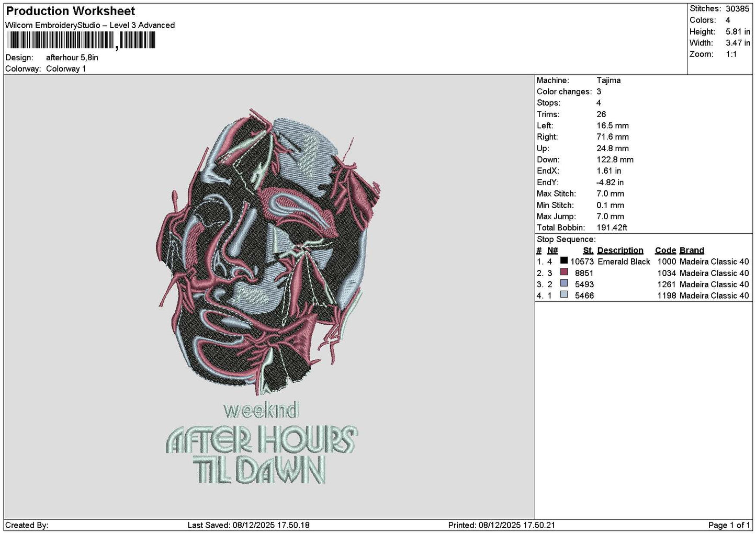Screen dimensions: 756x534
Task: Click the 'Description' column header
Action: 620,251
